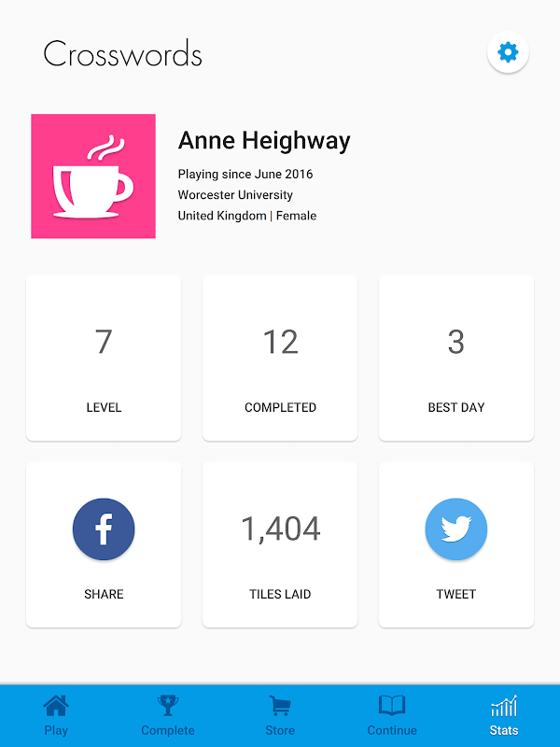The height and width of the screenshot is (747, 560).
Task: Tap the bar chart Stats icon
Action: click(504, 706)
